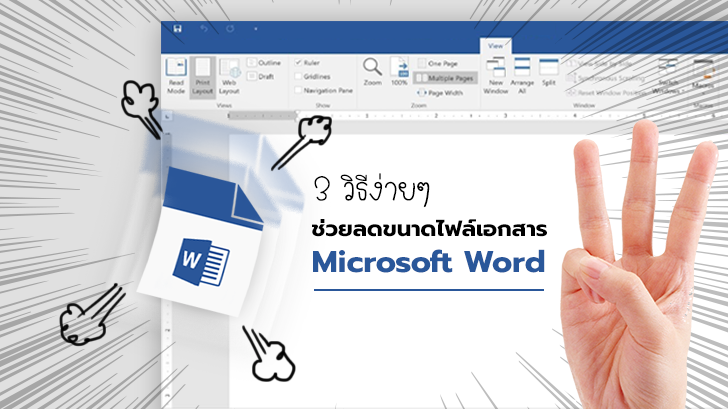Switch to the View ribbon tab
Image resolution: width=728 pixels, height=409 pixels.
point(495,45)
